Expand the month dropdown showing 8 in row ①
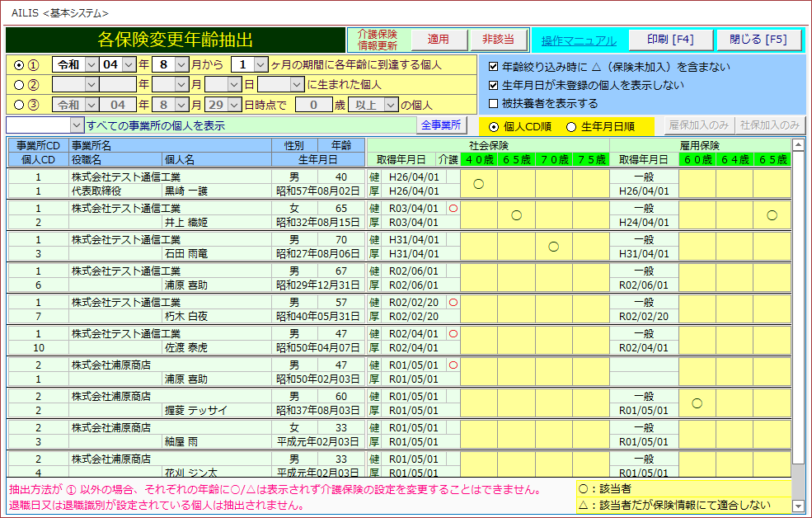This screenshot has height=518, width=812. pos(182,64)
